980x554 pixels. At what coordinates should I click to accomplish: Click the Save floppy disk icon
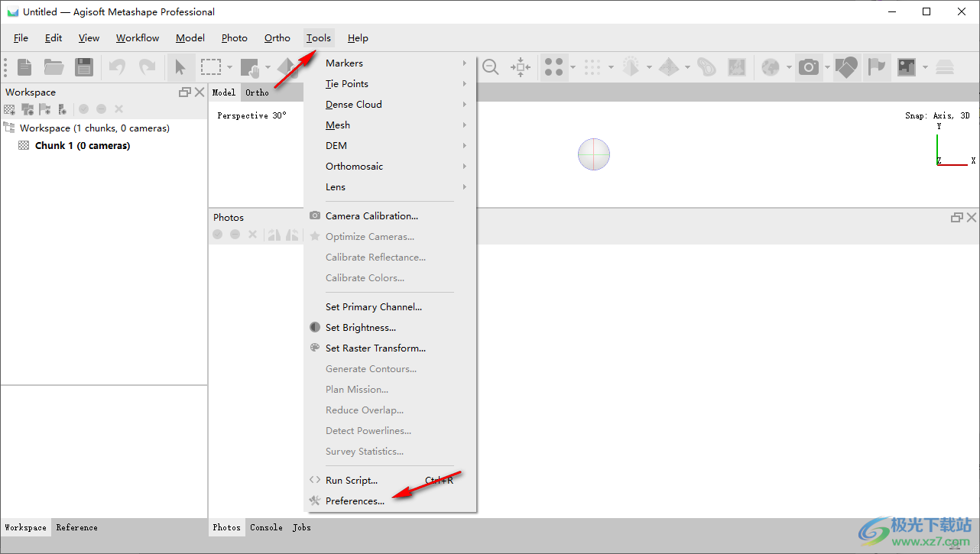(x=84, y=67)
